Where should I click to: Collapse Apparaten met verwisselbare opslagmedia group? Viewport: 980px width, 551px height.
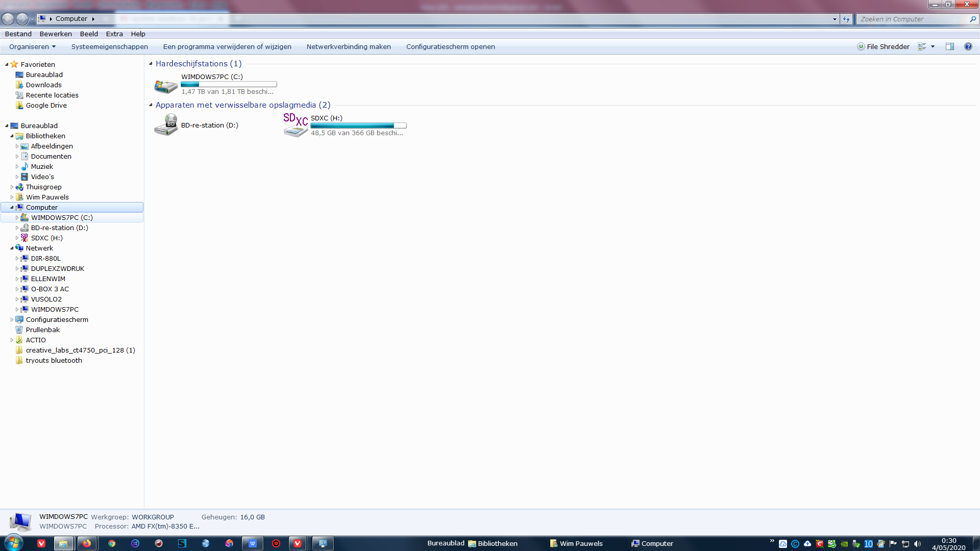151,105
